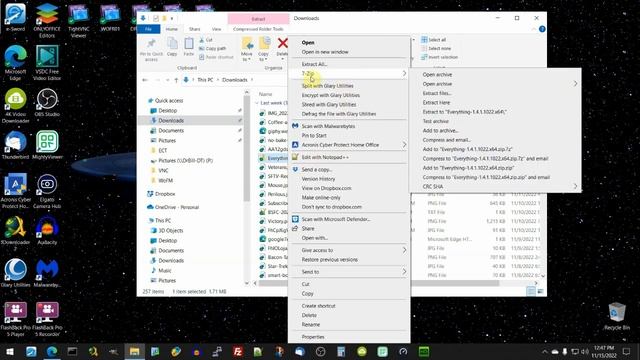Choose Scan with Malwarebytes in the context menu
This screenshot has height=360, width=640.
349,126
